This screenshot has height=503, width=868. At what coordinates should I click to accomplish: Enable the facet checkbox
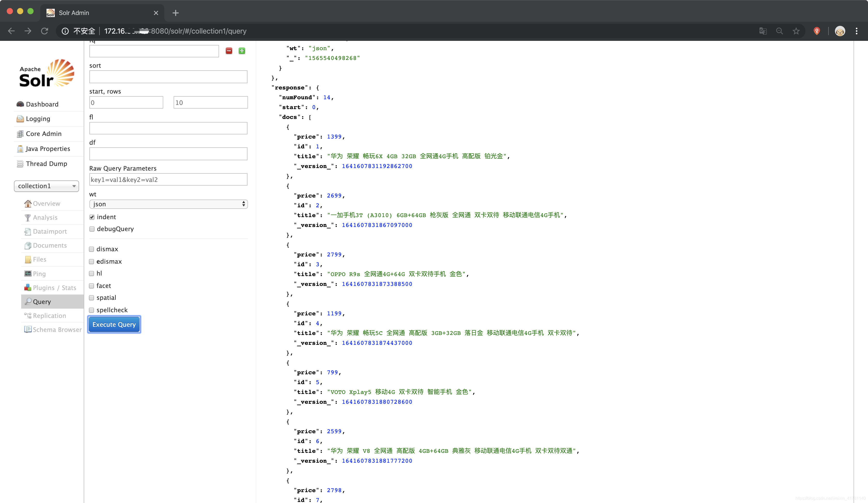92,286
